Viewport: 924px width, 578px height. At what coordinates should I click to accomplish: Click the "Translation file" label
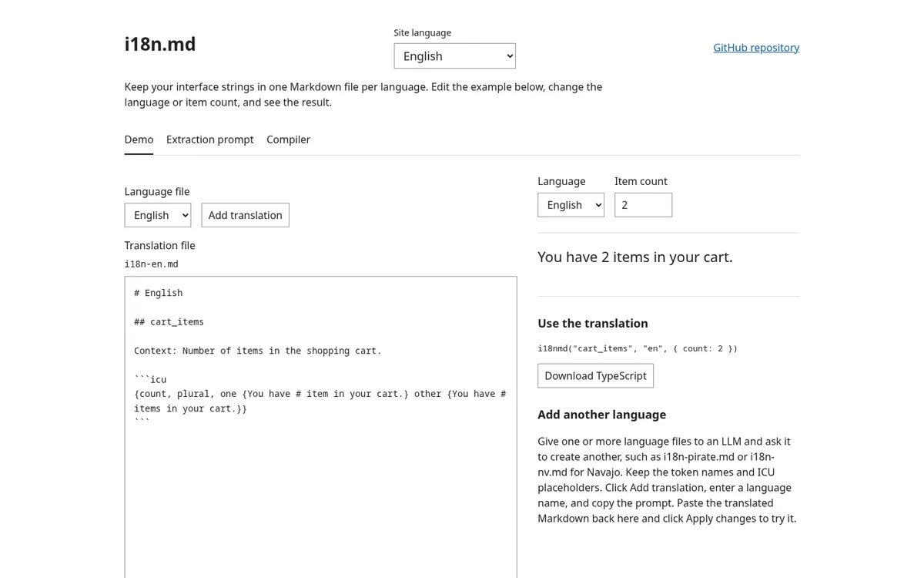coord(160,246)
